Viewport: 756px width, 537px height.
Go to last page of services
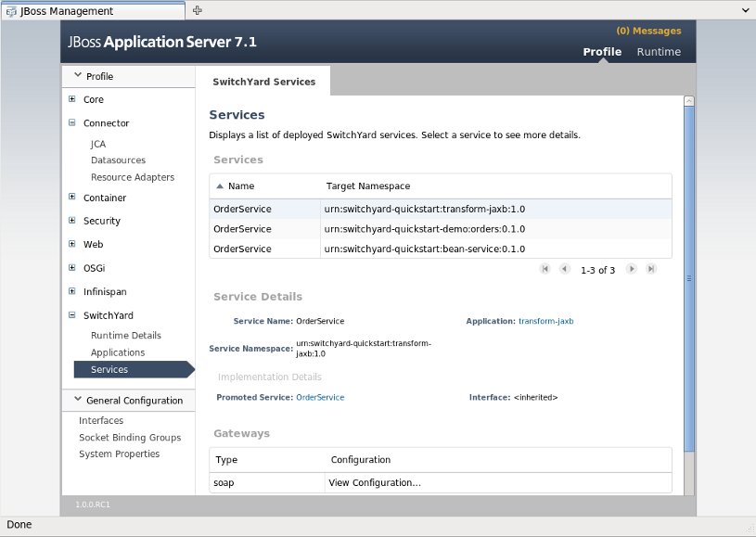[651, 269]
